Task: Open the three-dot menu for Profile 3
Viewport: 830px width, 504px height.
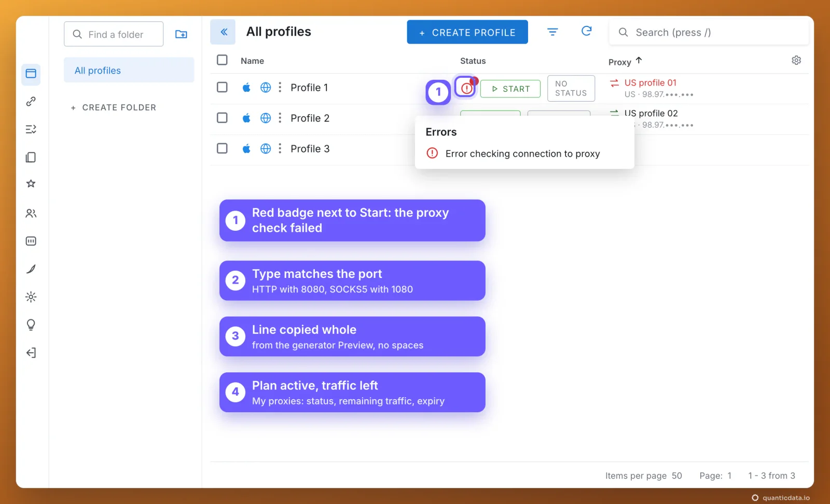Action: (x=280, y=149)
